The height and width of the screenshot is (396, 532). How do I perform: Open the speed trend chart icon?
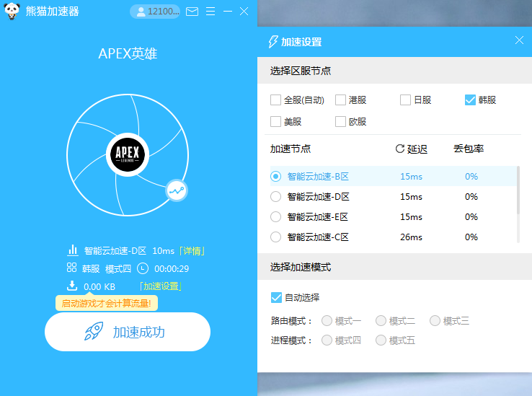pos(177,190)
